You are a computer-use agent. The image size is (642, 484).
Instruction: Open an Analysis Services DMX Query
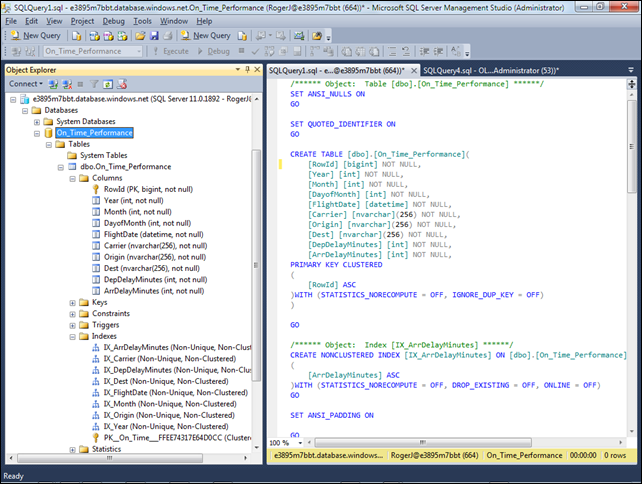point(109,36)
